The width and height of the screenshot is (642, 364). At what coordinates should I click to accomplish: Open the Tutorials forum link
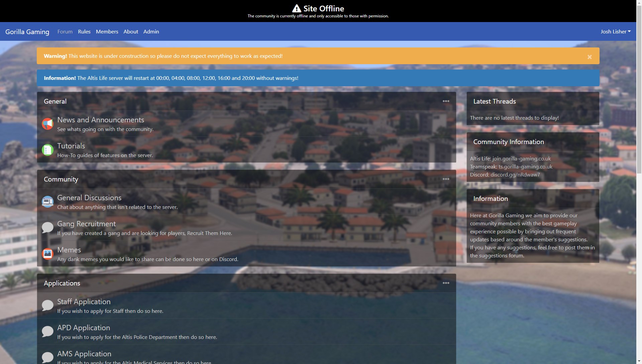tap(71, 146)
